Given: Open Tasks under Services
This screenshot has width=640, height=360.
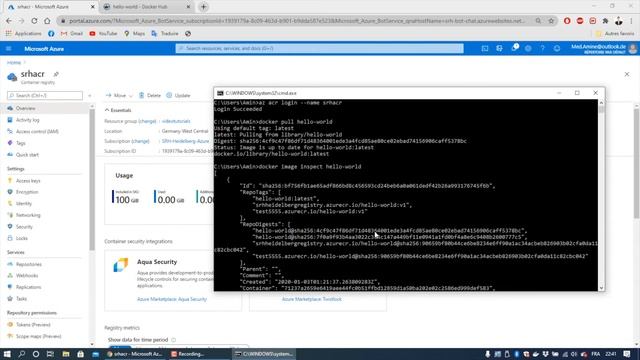Looking at the screenshot, I should click(x=21, y=299).
